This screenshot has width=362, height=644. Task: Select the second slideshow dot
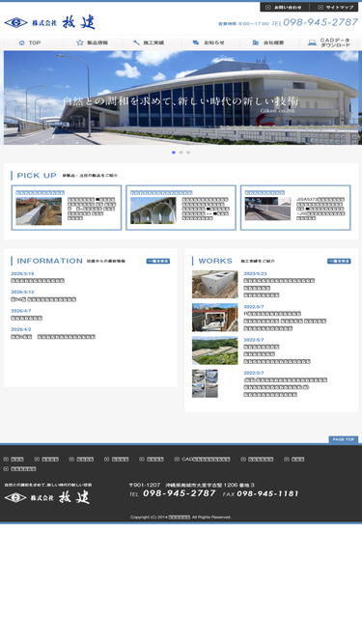(x=181, y=153)
